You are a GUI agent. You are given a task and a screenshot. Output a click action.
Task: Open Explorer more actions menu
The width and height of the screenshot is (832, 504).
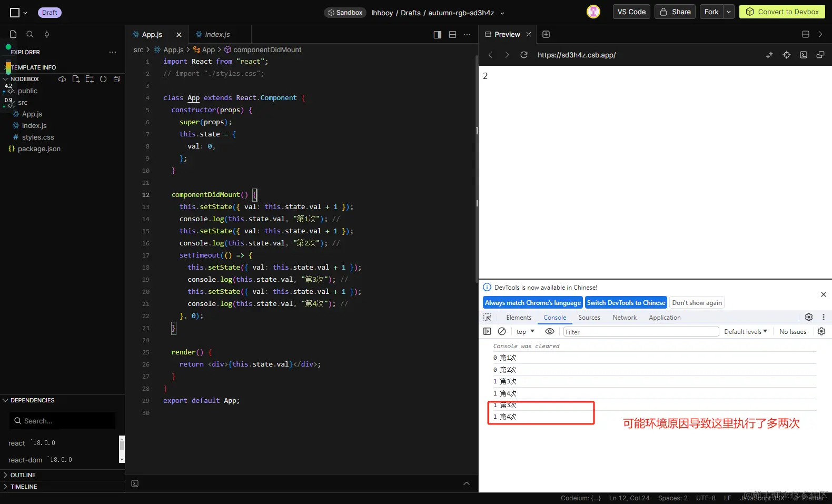coord(112,52)
